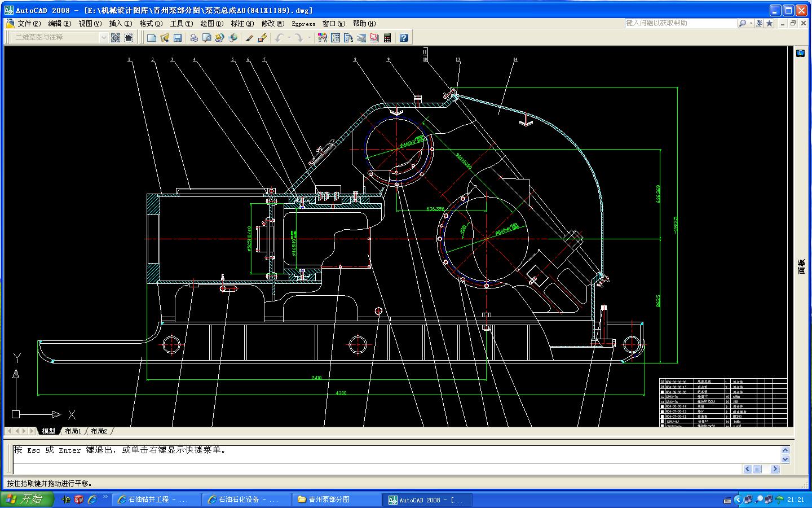Open the Communication Center satellite icon

pos(759,23)
